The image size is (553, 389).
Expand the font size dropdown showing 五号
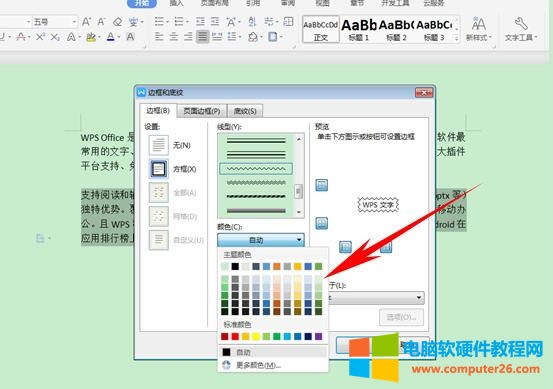[74, 22]
